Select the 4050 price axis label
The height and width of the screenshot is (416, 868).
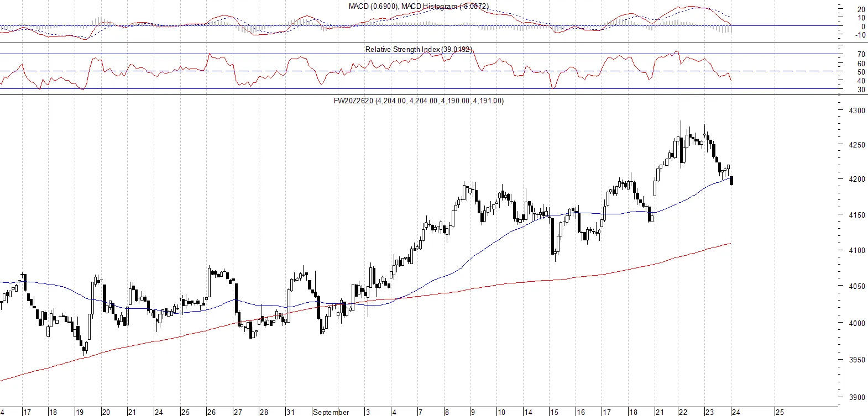coord(857,286)
